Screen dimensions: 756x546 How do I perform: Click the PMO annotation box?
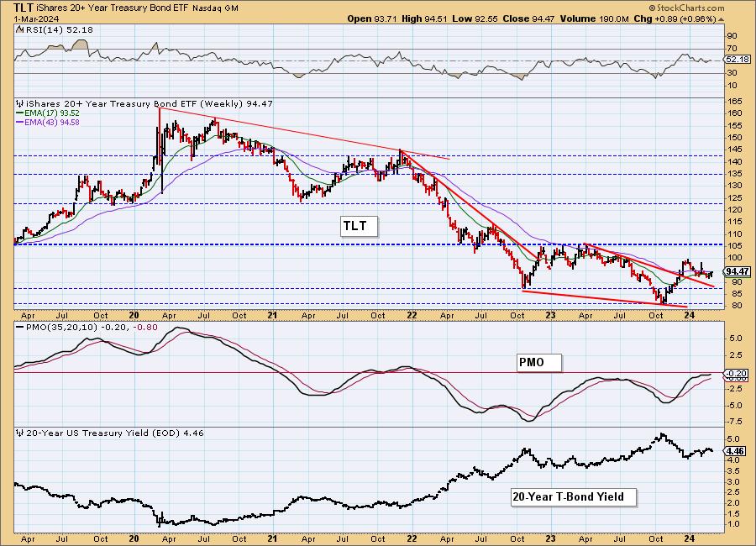point(539,363)
